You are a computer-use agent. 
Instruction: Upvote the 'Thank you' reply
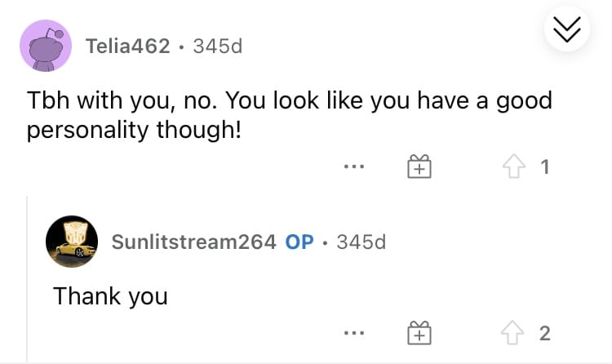click(512, 333)
